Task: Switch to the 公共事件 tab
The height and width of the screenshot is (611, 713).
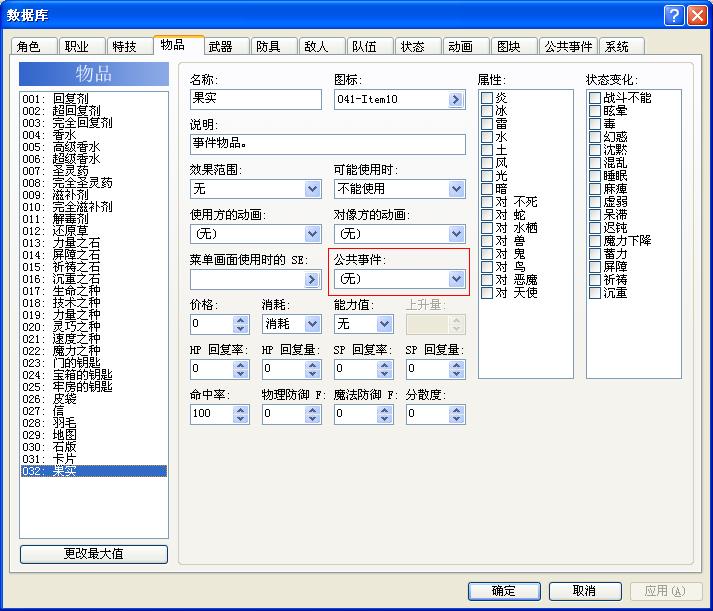Action: coord(568,46)
